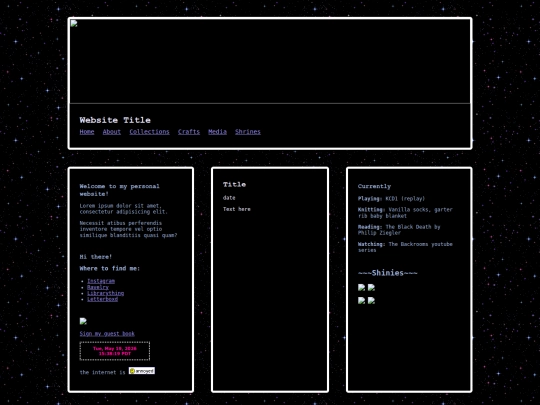Click the pink date and time clock box
Image resolution: width=540 pixels, height=405 pixels.
coord(115,351)
